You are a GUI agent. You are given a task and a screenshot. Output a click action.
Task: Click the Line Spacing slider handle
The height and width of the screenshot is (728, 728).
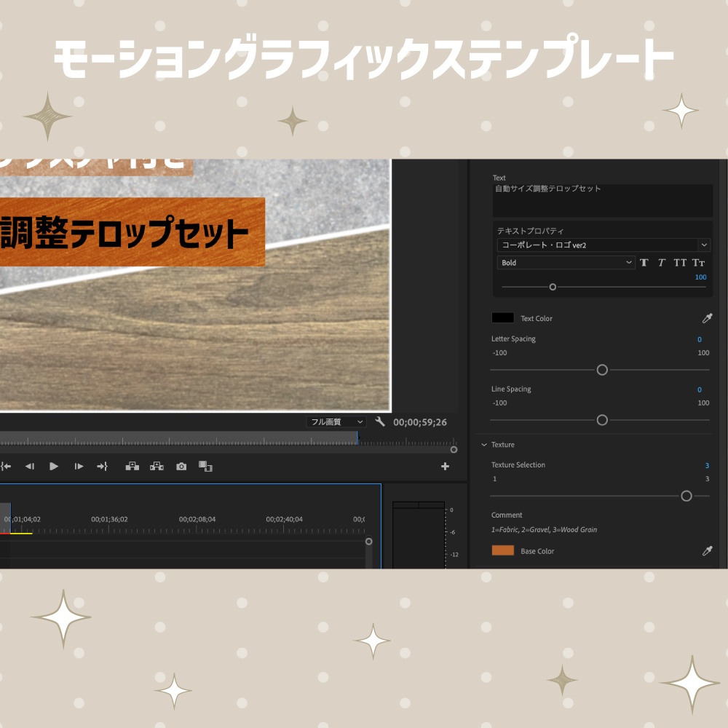(601, 420)
